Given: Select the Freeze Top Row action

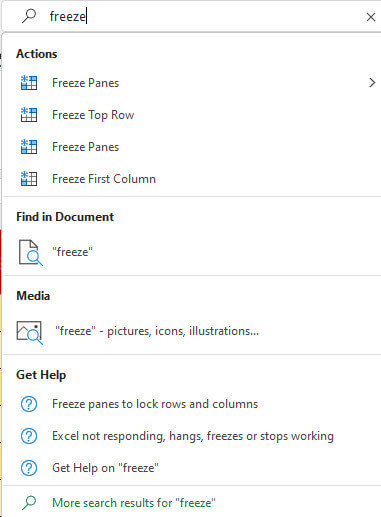Looking at the screenshot, I should [190, 115].
